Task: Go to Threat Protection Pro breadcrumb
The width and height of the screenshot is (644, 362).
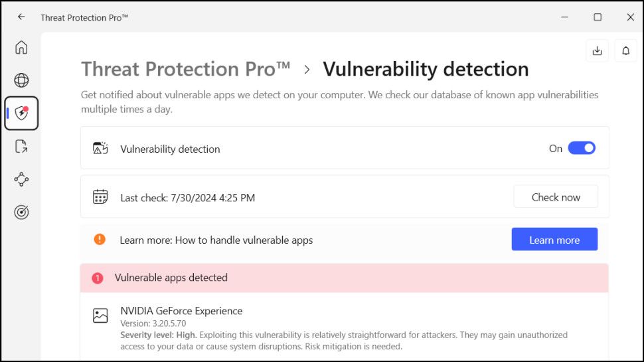Action: pyautogui.click(x=186, y=69)
